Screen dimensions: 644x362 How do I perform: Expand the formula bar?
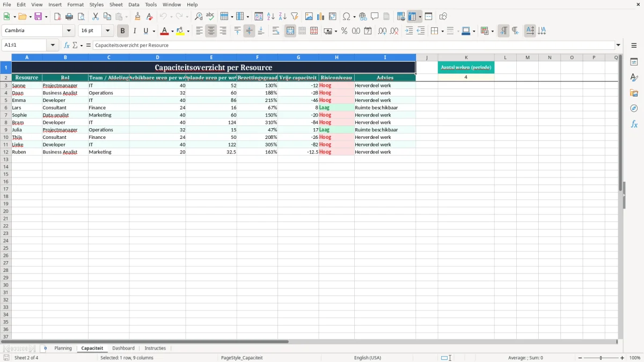[x=618, y=45]
